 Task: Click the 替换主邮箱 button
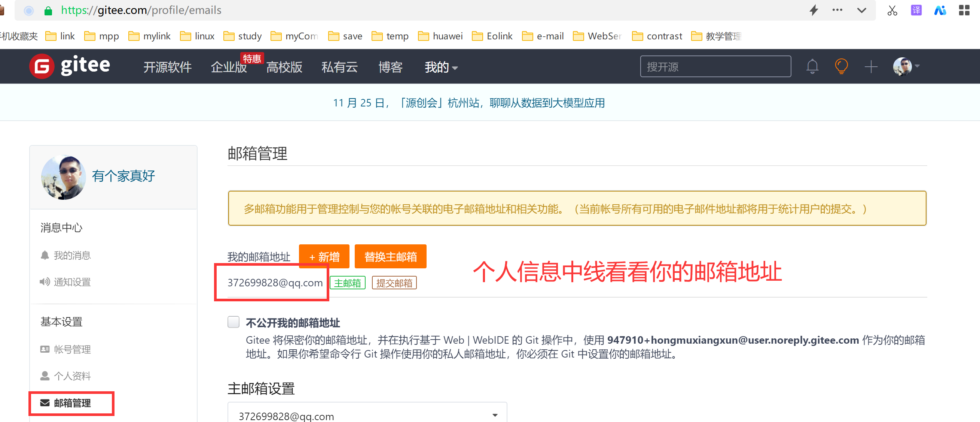(390, 256)
